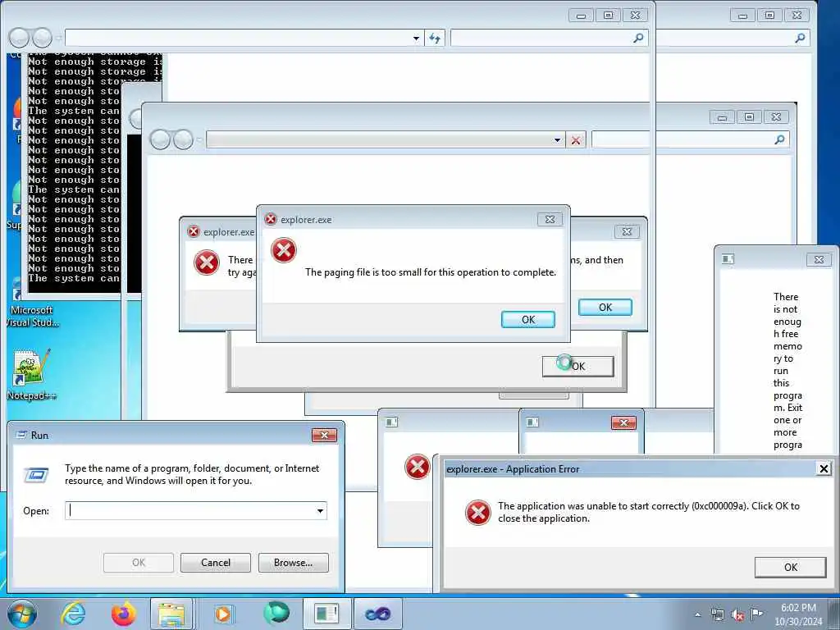
Task: Close the paging file explorer.exe dialog
Action: [550, 219]
